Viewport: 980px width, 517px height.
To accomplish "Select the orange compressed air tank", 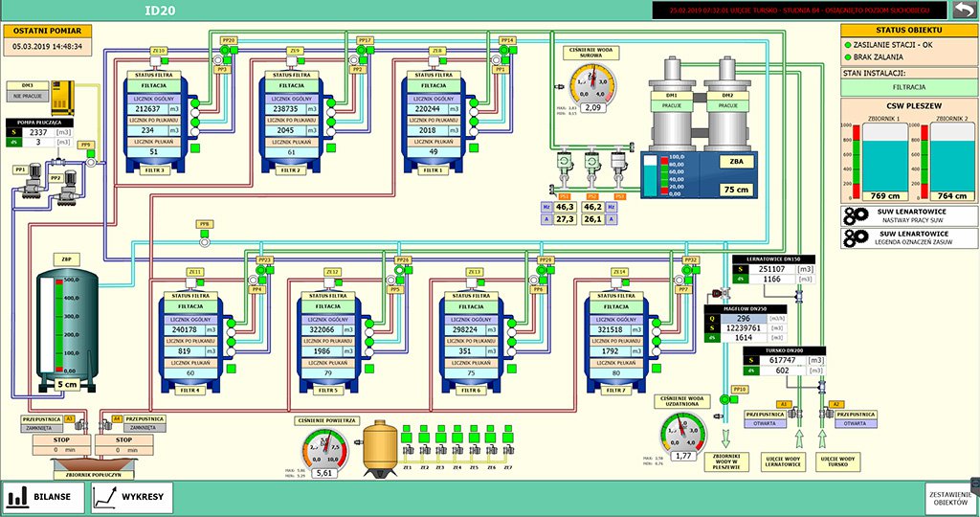I will [x=380, y=448].
